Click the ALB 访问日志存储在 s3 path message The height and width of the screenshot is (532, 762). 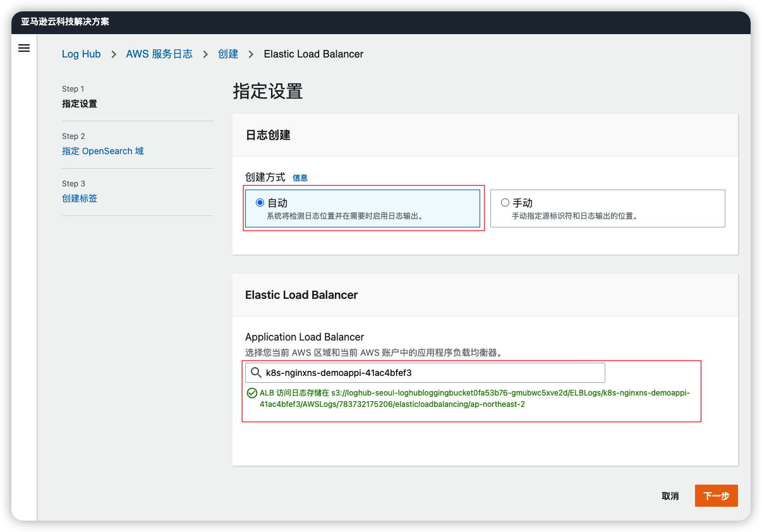click(x=475, y=399)
